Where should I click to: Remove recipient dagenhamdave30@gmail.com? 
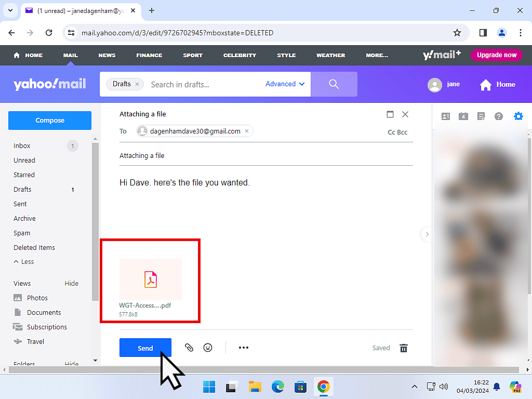(x=247, y=131)
